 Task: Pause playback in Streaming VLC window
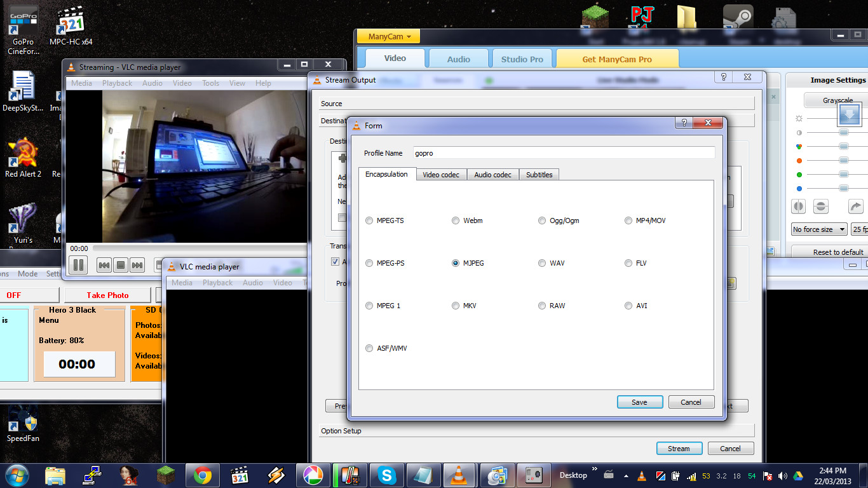[79, 265]
